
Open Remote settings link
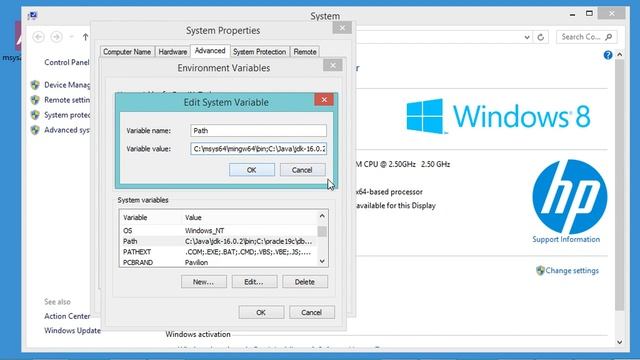coord(67,100)
